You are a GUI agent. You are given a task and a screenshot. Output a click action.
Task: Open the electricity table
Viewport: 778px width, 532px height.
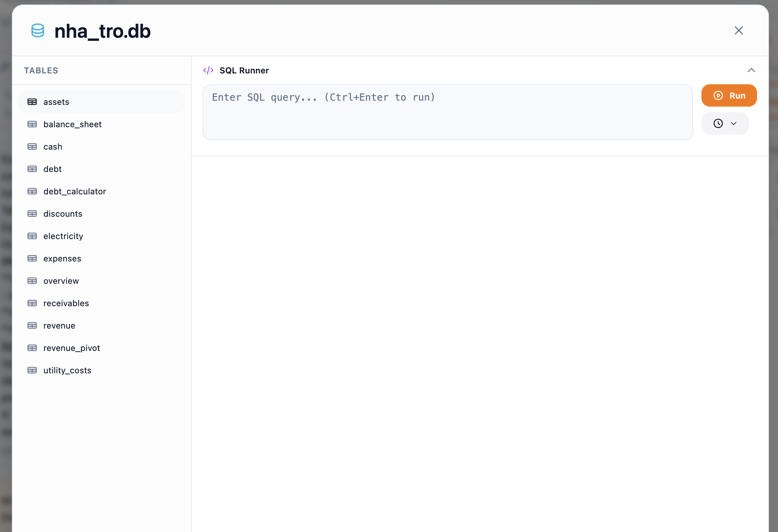63,236
